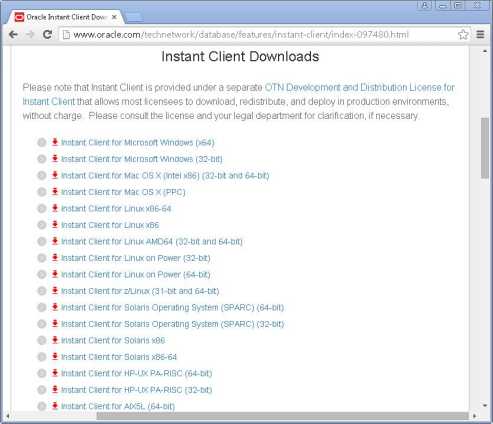Open Instant Client for Mac OS X (PPC) link

point(123,192)
